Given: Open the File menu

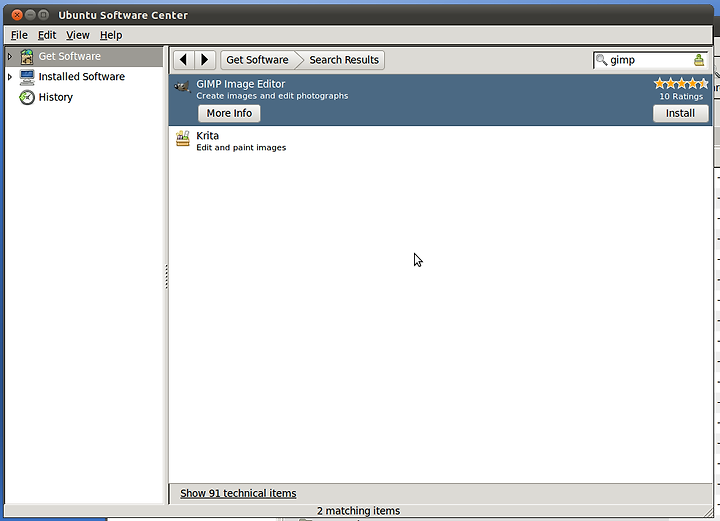Looking at the screenshot, I should [x=19, y=35].
